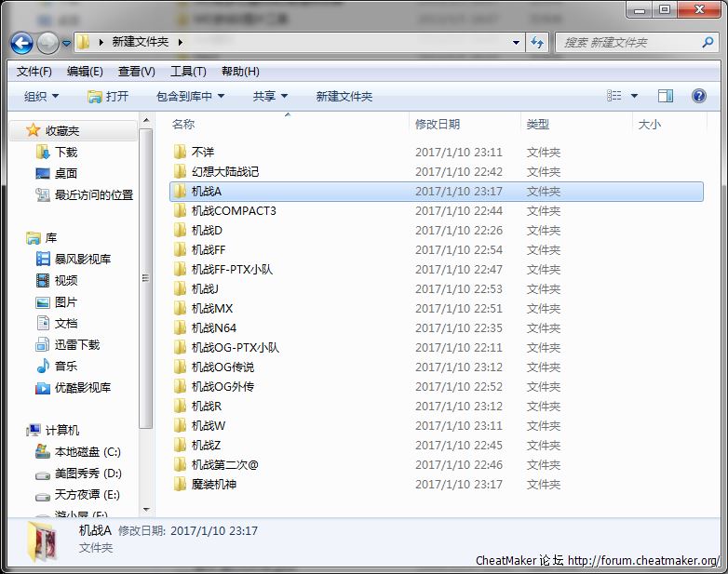Open address bar history dropdown arrow
This screenshot has height=574, width=728.
click(x=517, y=42)
